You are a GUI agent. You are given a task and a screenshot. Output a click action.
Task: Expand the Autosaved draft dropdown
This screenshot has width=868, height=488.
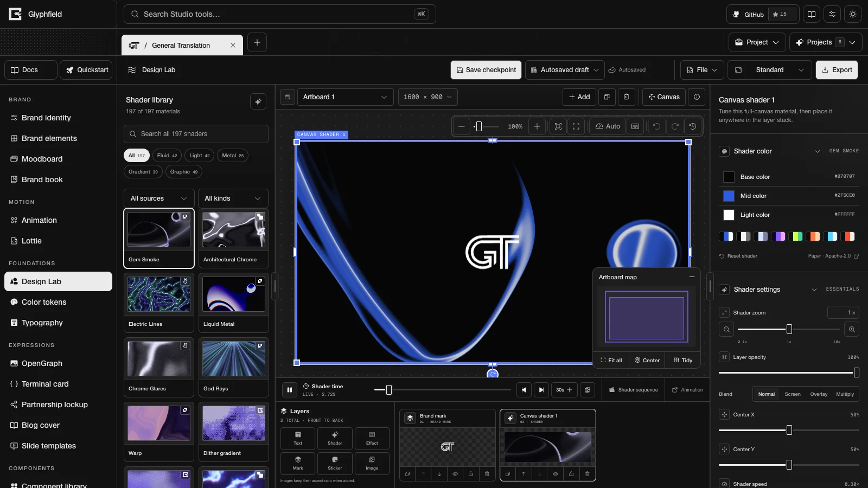click(565, 70)
